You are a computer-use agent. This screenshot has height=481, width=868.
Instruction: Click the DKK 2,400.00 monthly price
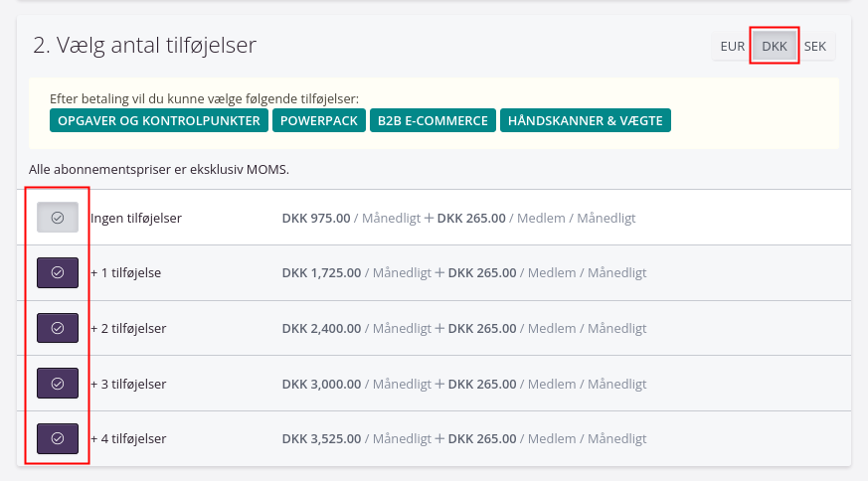point(322,328)
